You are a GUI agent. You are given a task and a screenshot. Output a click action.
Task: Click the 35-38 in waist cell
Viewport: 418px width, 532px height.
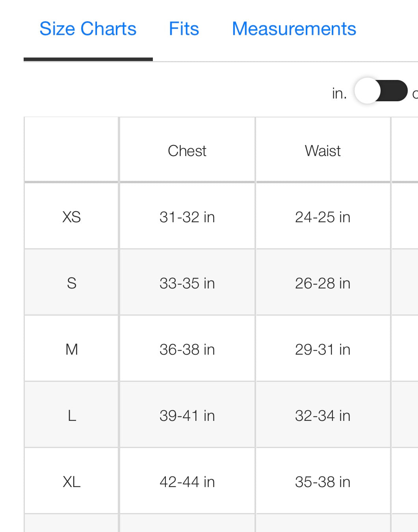323,482
